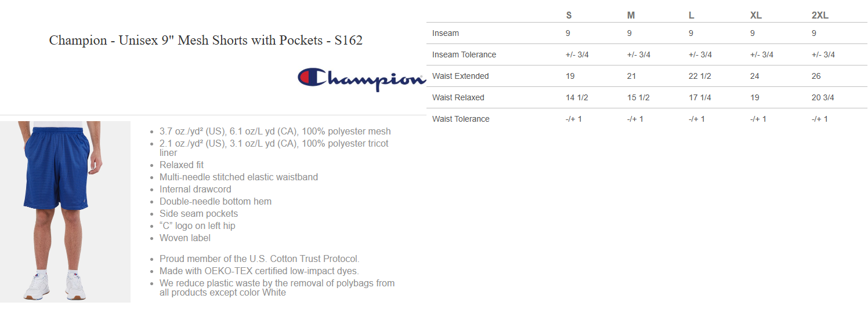Open the blue mesh shorts product photo
The image size is (868, 313).
65,212
